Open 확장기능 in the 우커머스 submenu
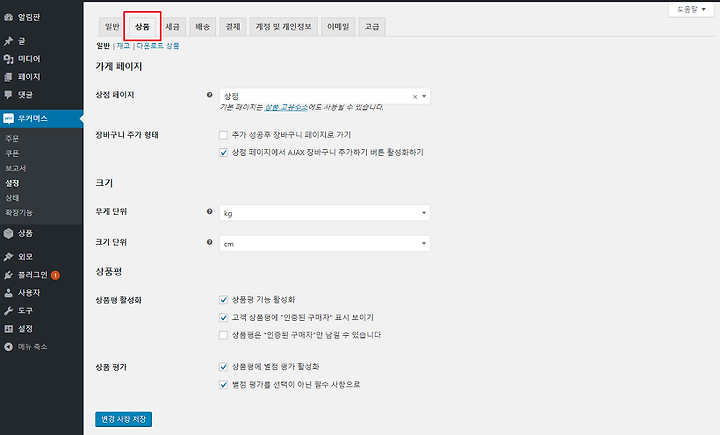720x435 pixels. pyautogui.click(x=19, y=213)
